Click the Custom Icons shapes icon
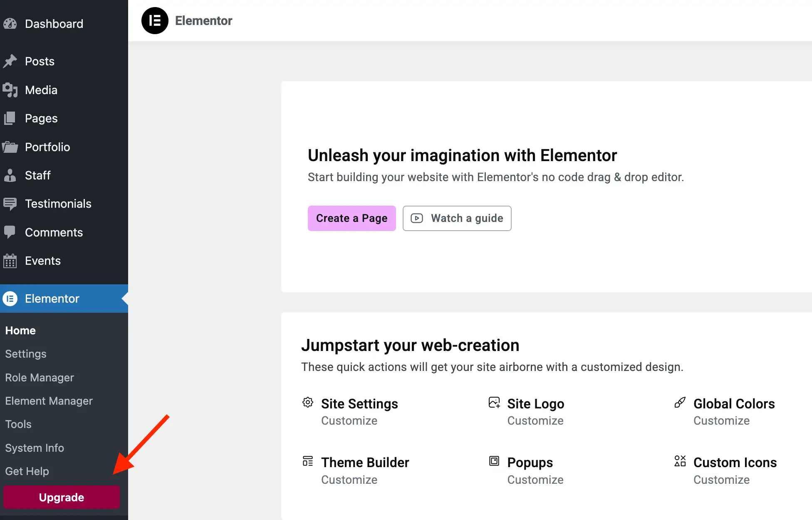This screenshot has height=520, width=812. pos(680,461)
